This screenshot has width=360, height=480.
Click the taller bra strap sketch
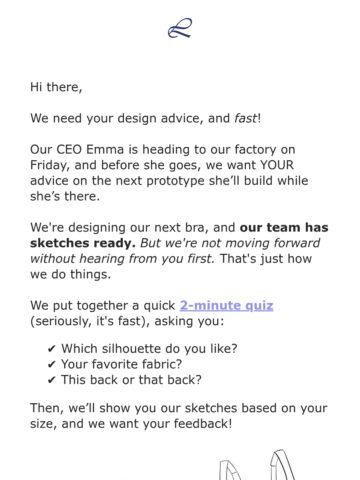(x=282, y=465)
